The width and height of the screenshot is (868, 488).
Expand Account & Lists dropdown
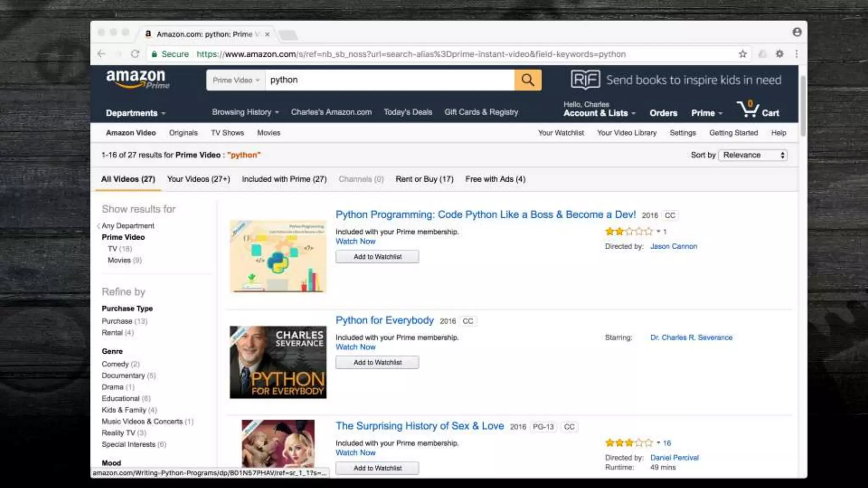(599, 113)
